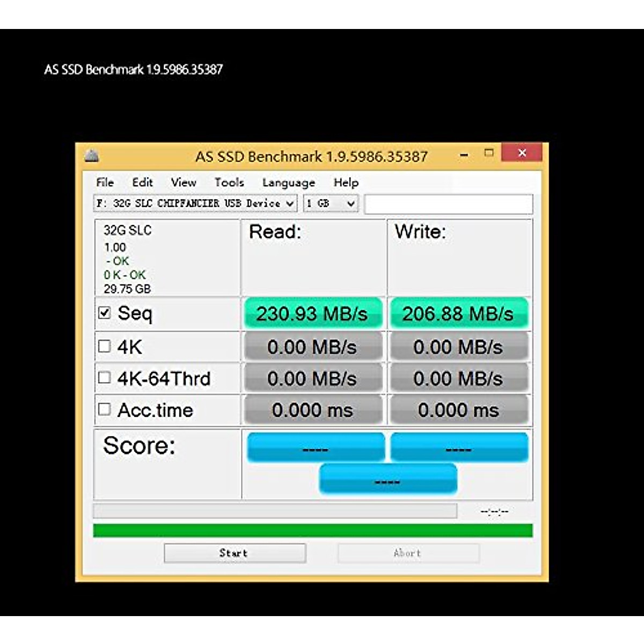Open the Help menu

346,182
